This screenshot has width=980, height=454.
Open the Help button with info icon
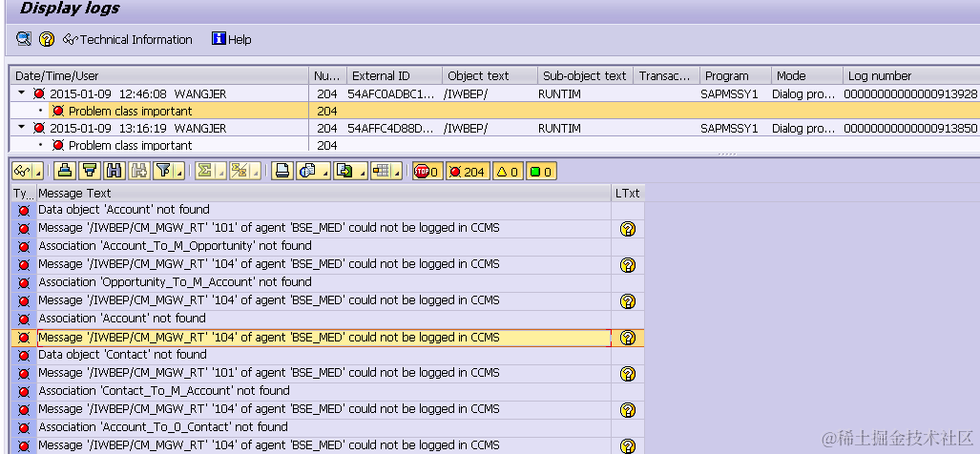pos(231,39)
